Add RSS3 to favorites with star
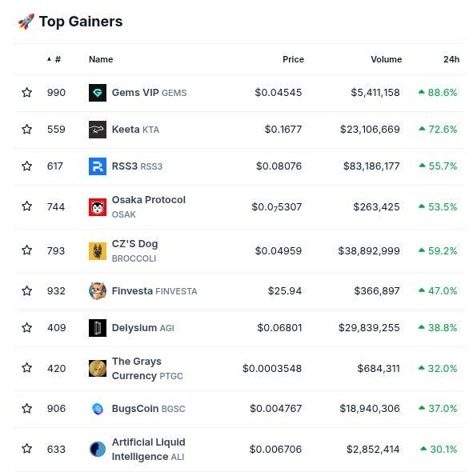 (26, 166)
